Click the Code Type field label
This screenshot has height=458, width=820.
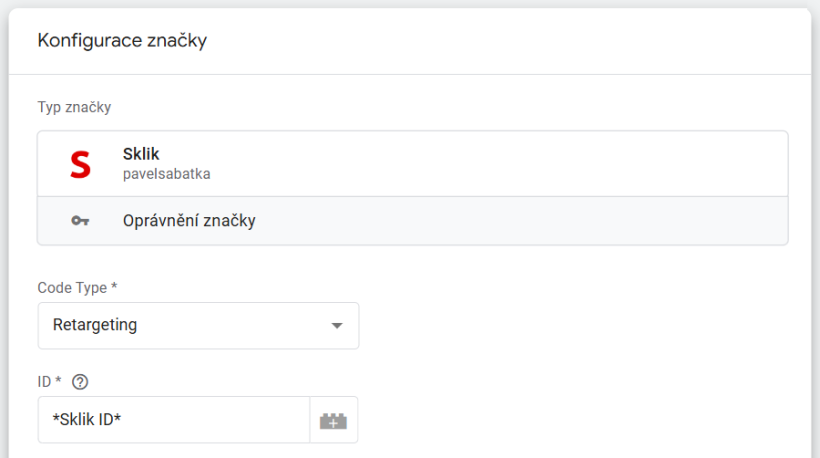click(x=77, y=288)
